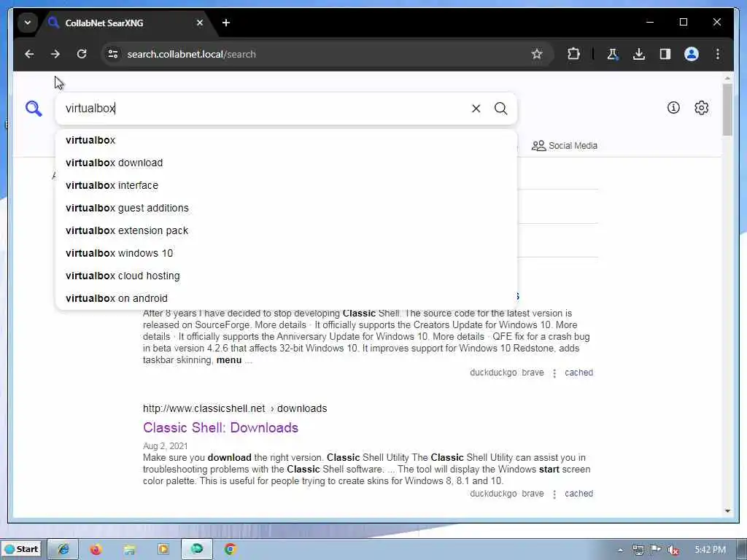Click the SearXNG magnifier logo

pos(34,109)
